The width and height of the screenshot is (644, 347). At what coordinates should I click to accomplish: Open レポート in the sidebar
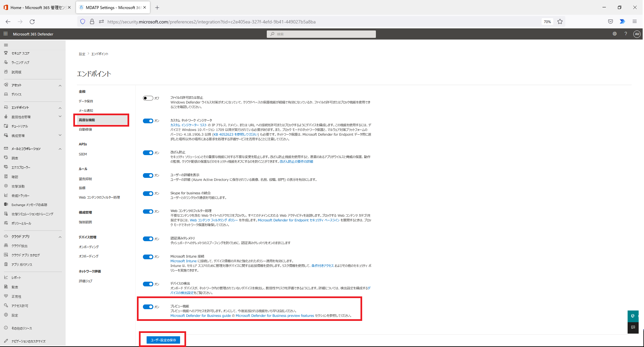16,278
